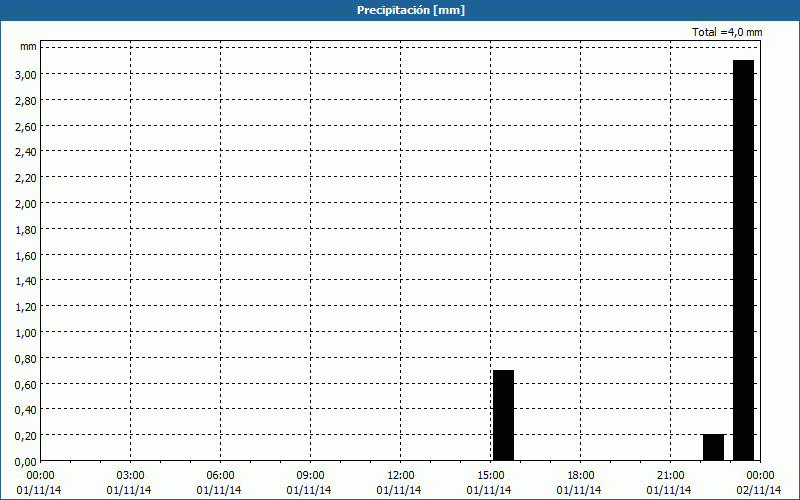The width and height of the screenshot is (800, 500).
Task: Click the 0,40 y-axis value
Action: click(x=27, y=410)
